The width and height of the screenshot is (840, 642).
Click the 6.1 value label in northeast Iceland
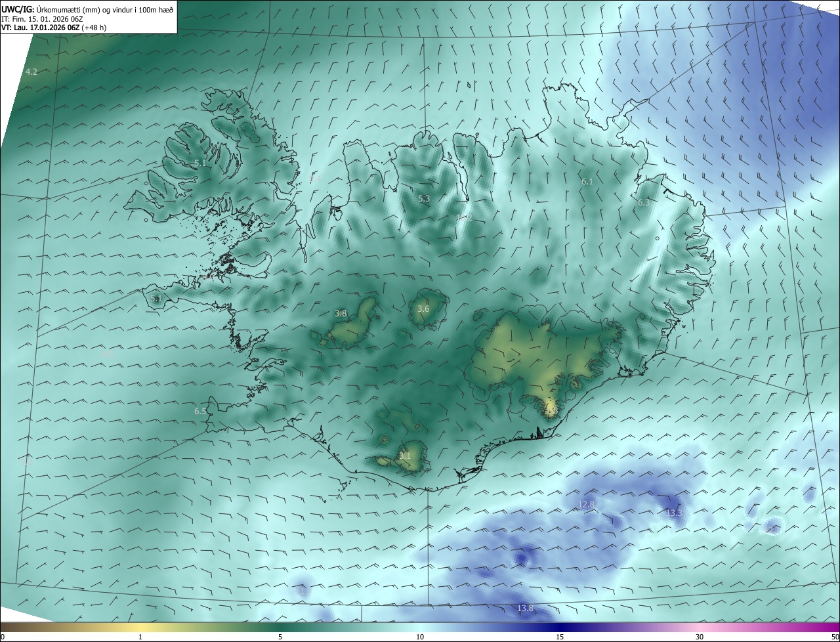tap(587, 181)
